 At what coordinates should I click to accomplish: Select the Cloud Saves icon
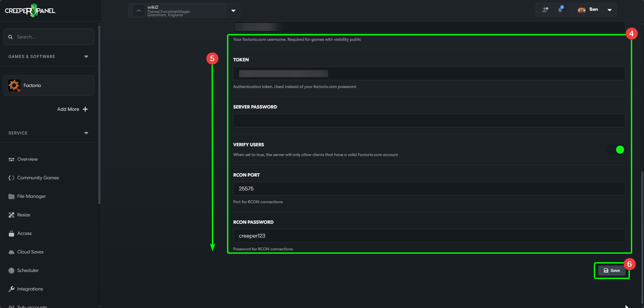pyautogui.click(x=11, y=252)
